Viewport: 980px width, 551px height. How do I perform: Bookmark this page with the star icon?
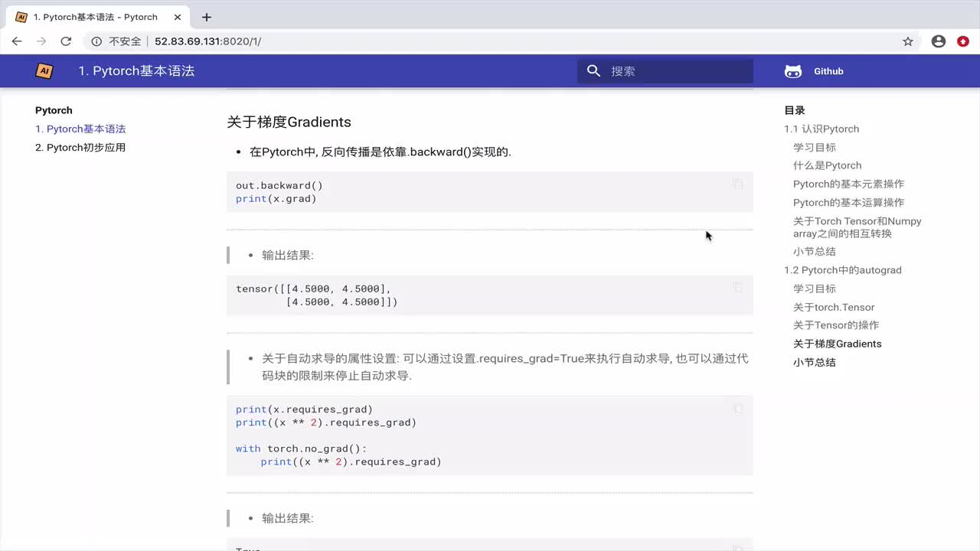pos(908,41)
